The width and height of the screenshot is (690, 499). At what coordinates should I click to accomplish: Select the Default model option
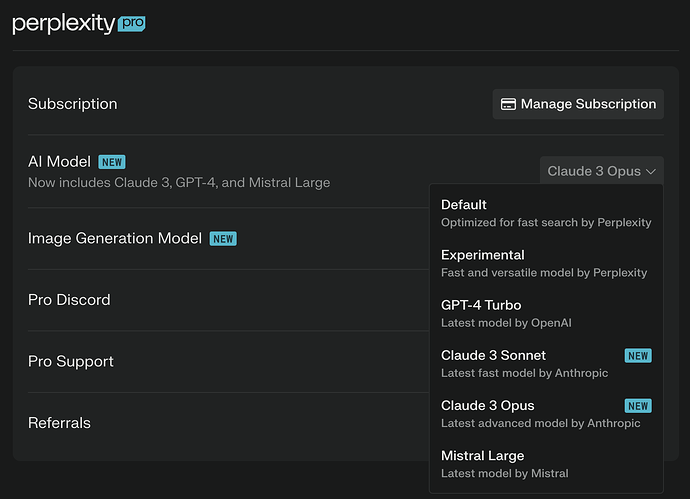pyautogui.click(x=545, y=213)
